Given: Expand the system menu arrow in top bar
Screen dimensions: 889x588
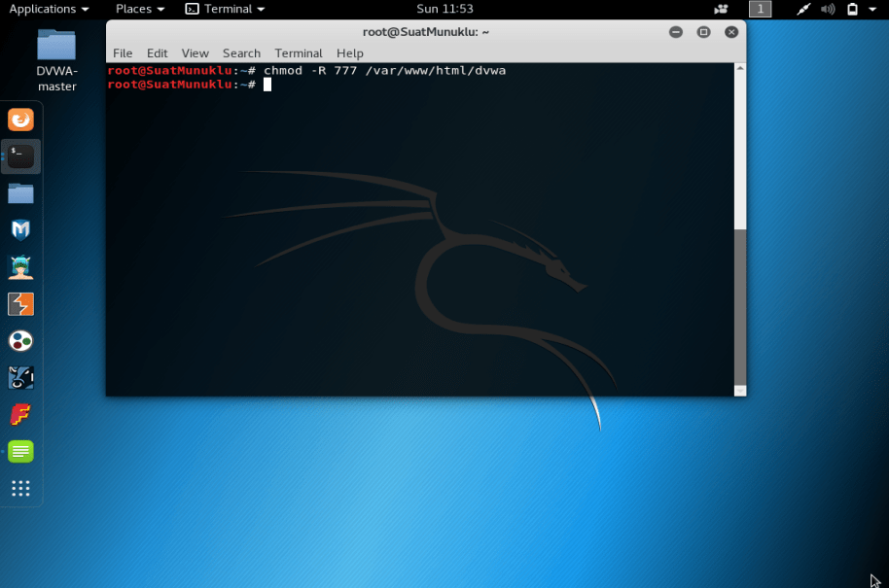Looking at the screenshot, I should tap(872, 9).
